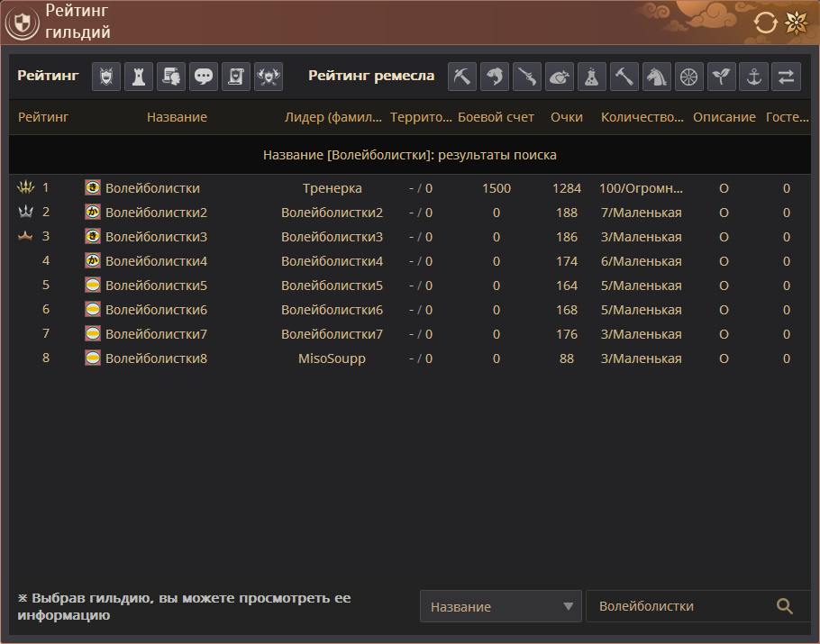Screen dimensions: 820x644
Task: Open the fishing craft ranking
Action: (x=495, y=77)
